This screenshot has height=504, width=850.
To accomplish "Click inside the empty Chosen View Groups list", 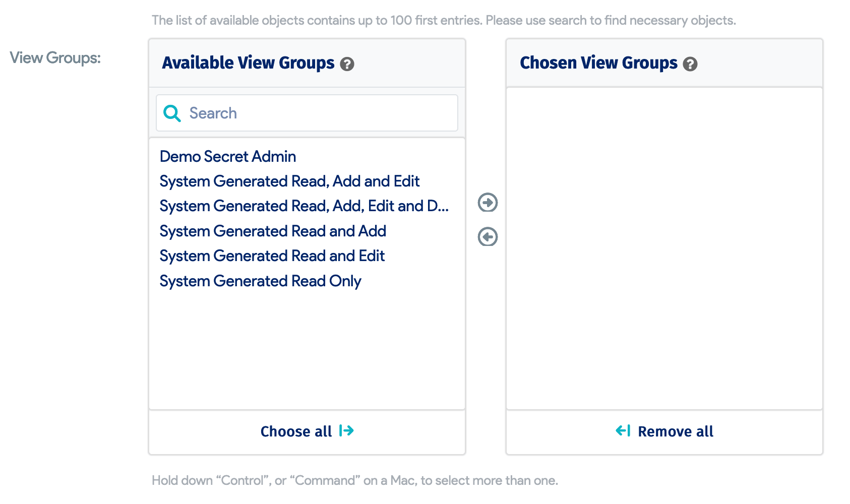I will coord(664,248).
